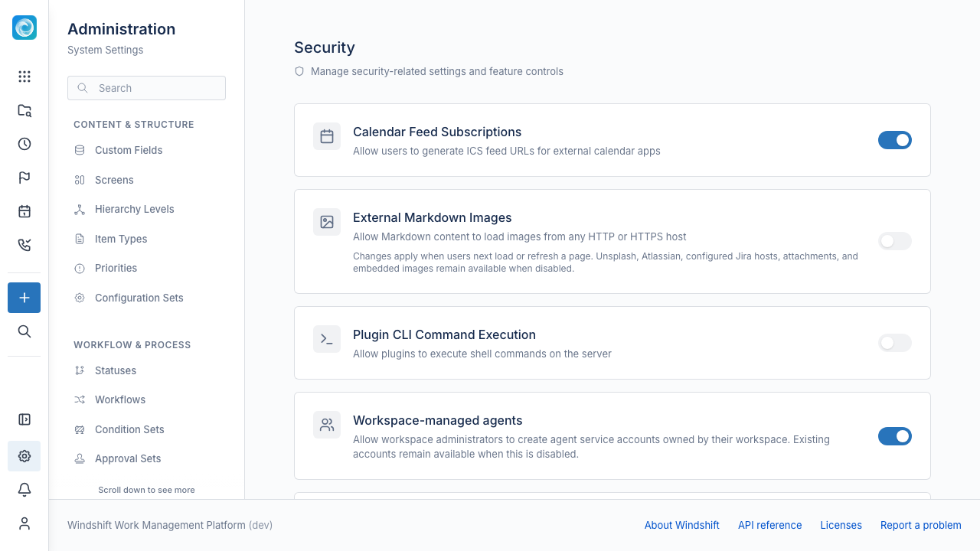Open the clock history icon in rail
The height and width of the screenshot is (551, 980).
click(24, 144)
